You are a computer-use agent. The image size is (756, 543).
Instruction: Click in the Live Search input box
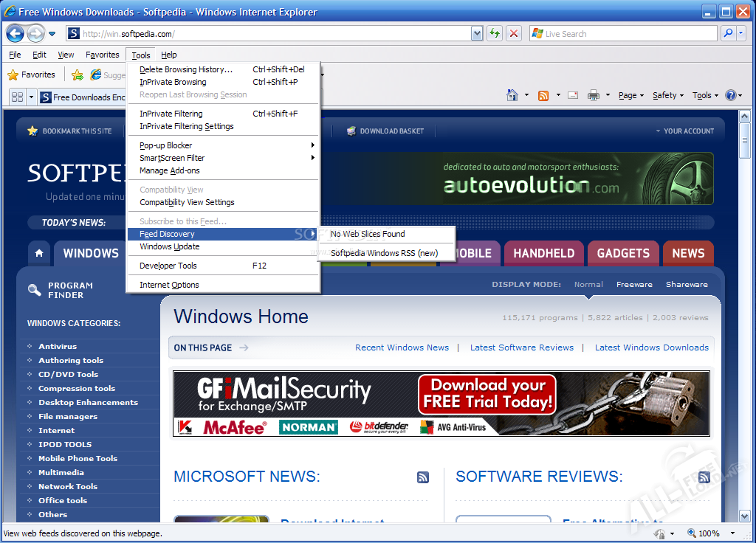(628, 33)
